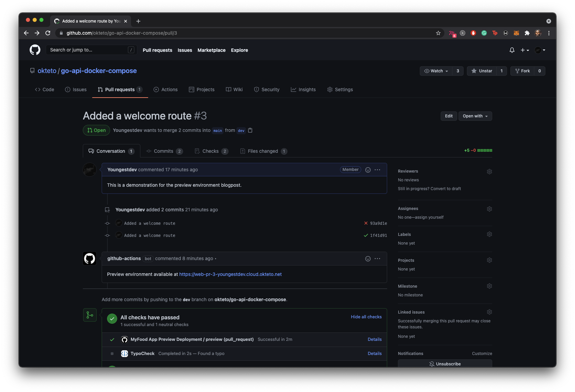Open user avatar account menu
Image resolution: width=575 pixels, height=392 pixels.
[540, 50]
